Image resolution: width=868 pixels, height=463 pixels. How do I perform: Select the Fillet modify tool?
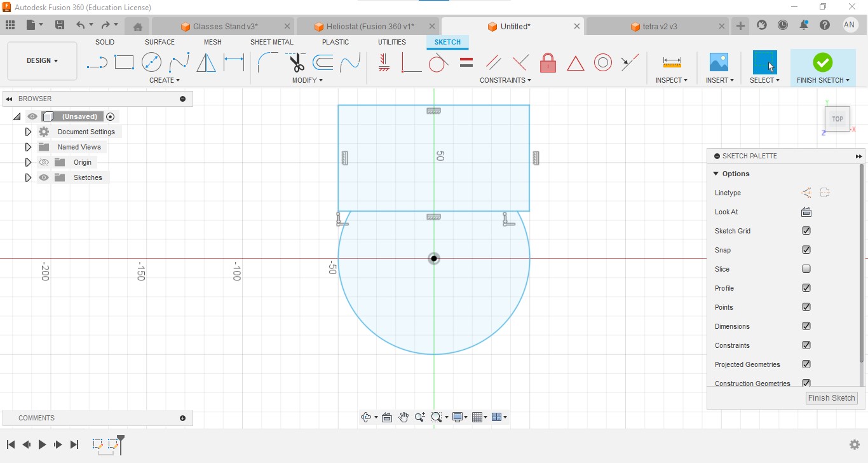coord(268,62)
